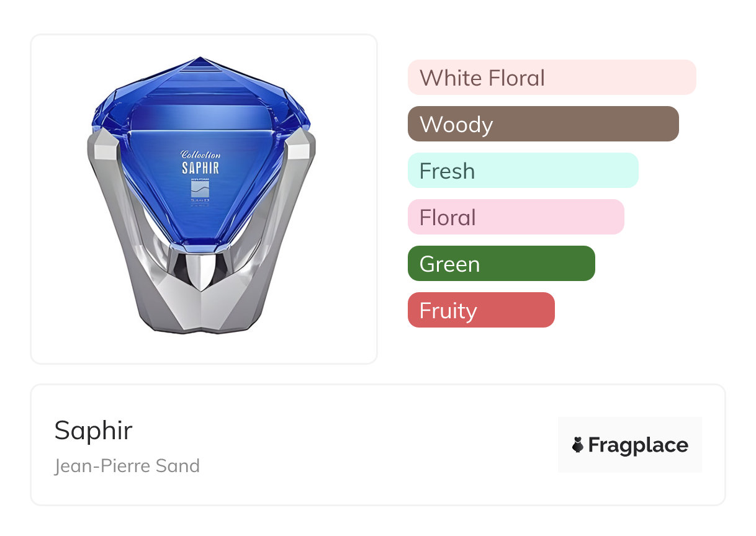Pick the red Fruity accord bar
This screenshot has height=536, width=756.
[480, 310]
